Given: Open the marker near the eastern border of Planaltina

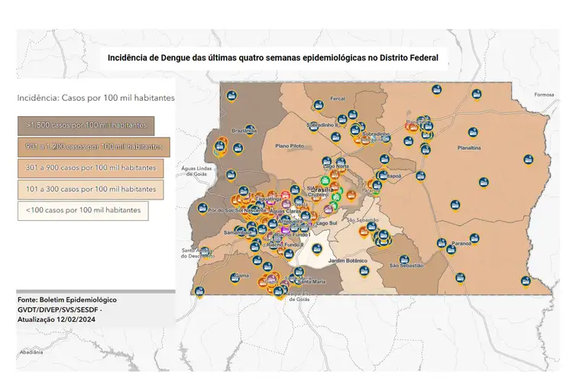Looking at the screenshot, I should click(528, 160).
